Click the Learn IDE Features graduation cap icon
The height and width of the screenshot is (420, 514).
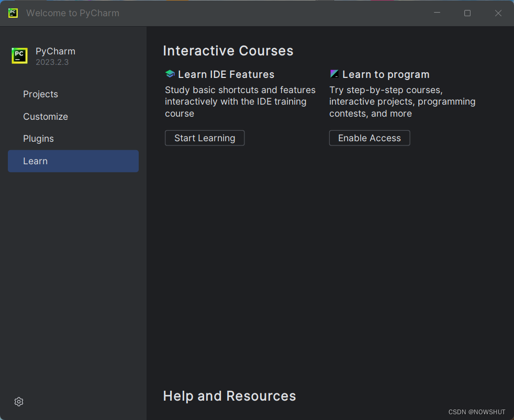click(170, 74)
